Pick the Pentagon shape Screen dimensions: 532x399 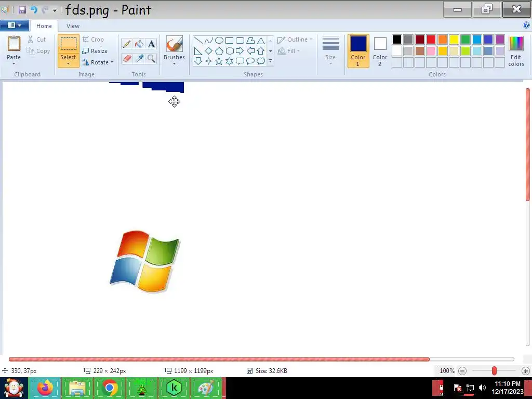coord(219,51)
